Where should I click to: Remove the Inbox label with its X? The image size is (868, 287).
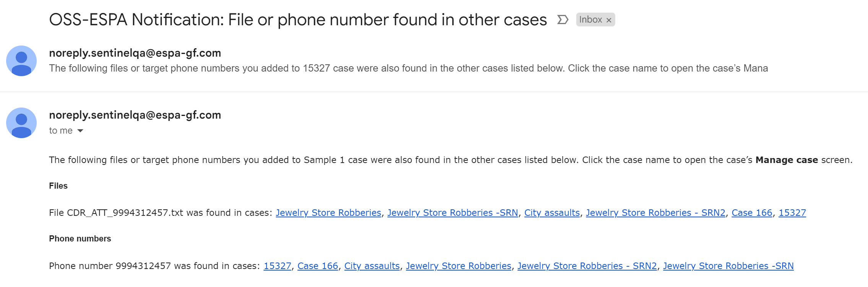click(x=609, y=20)
